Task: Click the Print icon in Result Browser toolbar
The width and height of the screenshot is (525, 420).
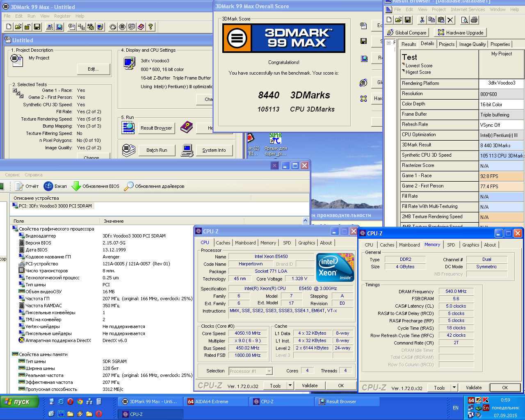Action: coord(474,20)
